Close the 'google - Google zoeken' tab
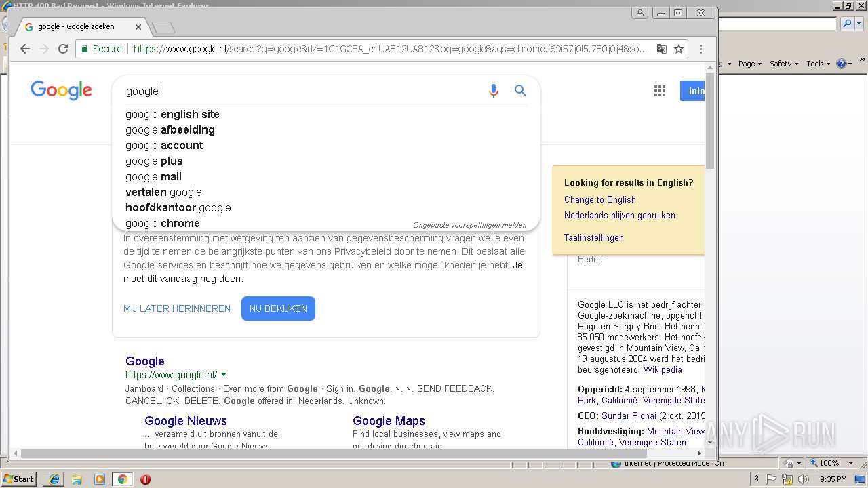 click(x=138, y=27)
